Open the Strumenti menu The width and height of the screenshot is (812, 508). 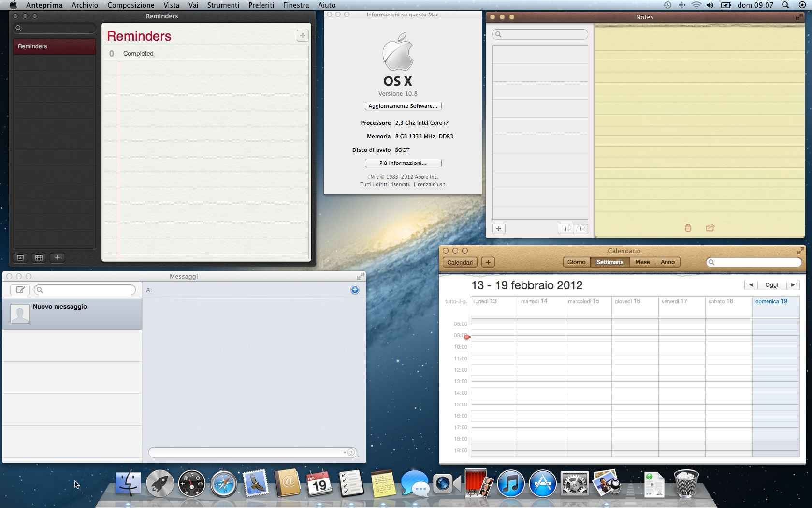point(223,5)
